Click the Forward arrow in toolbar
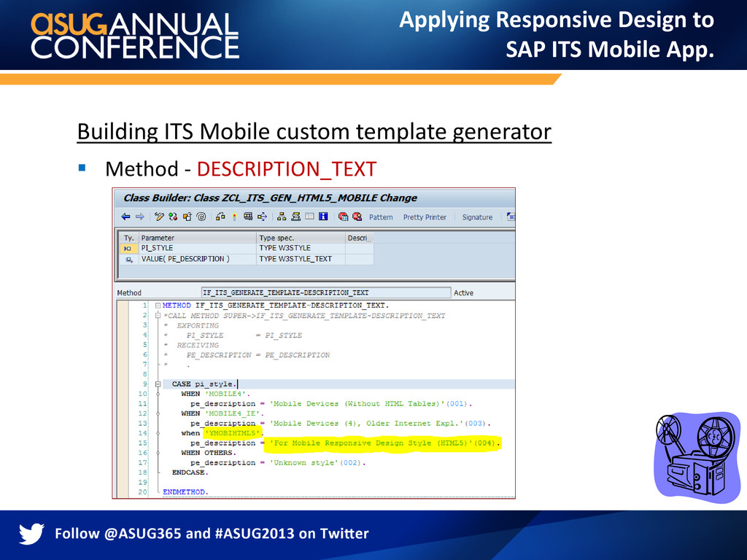The width and height of the screenshot is (747, 560). [x=139, y=217]
